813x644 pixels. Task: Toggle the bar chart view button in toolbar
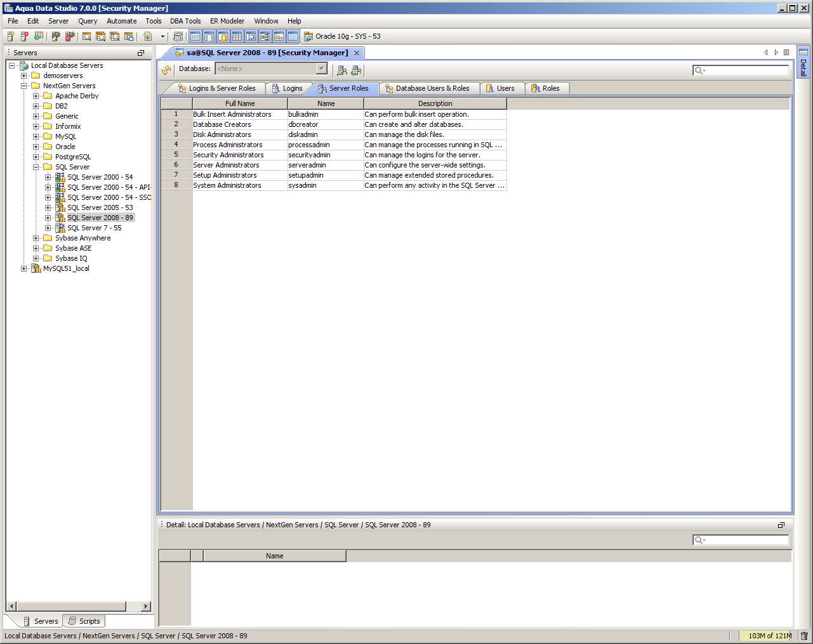tap(279, 36)
